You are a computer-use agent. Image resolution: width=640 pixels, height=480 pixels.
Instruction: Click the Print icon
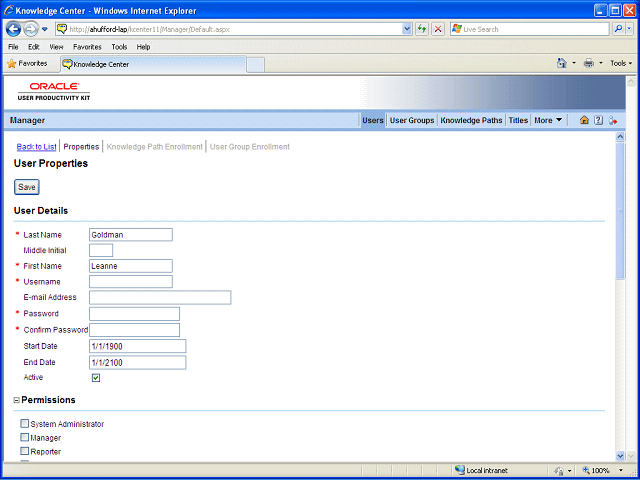[x=589, y=63]
